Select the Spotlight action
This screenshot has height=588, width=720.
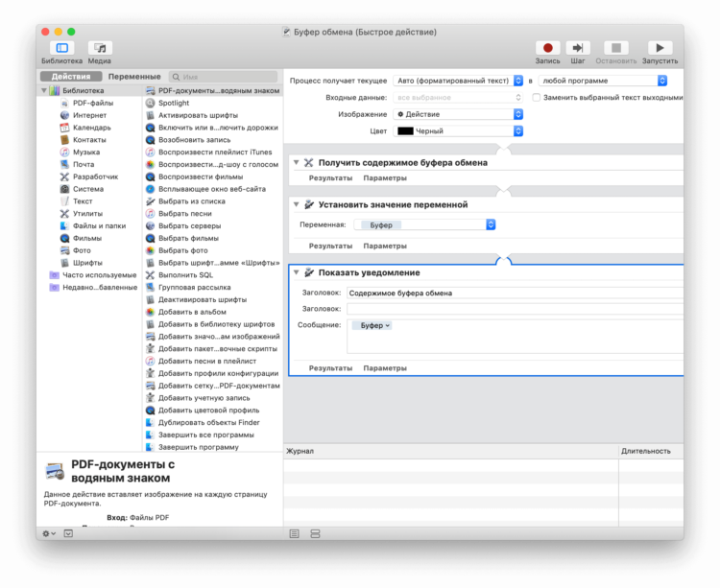point(174,104)
